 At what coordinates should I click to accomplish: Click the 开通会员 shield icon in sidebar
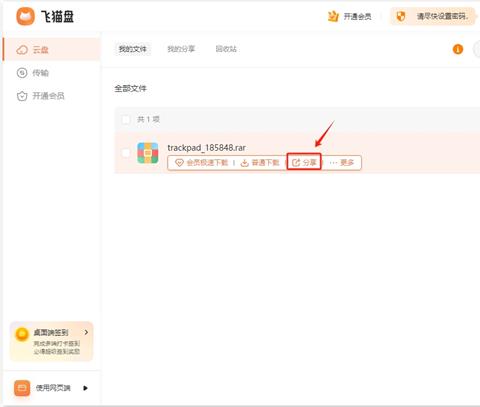[22, 96]
